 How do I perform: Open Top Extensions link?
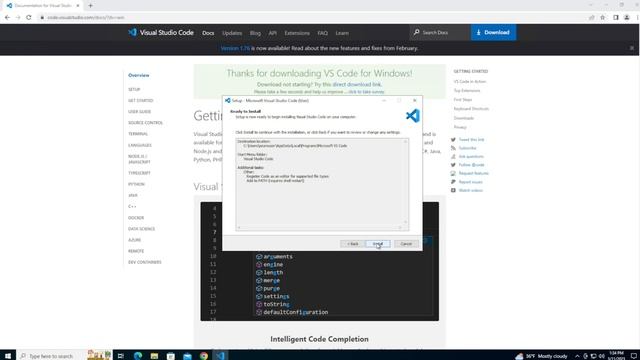tap(467, 91)
